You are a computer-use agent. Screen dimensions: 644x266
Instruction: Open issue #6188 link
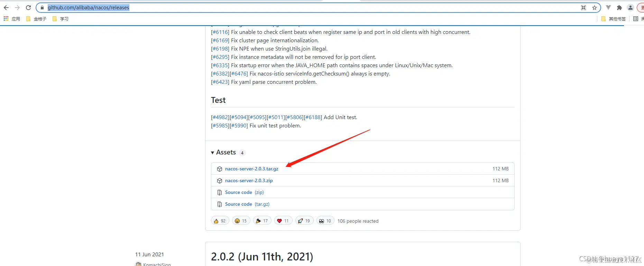pos(313,117)
